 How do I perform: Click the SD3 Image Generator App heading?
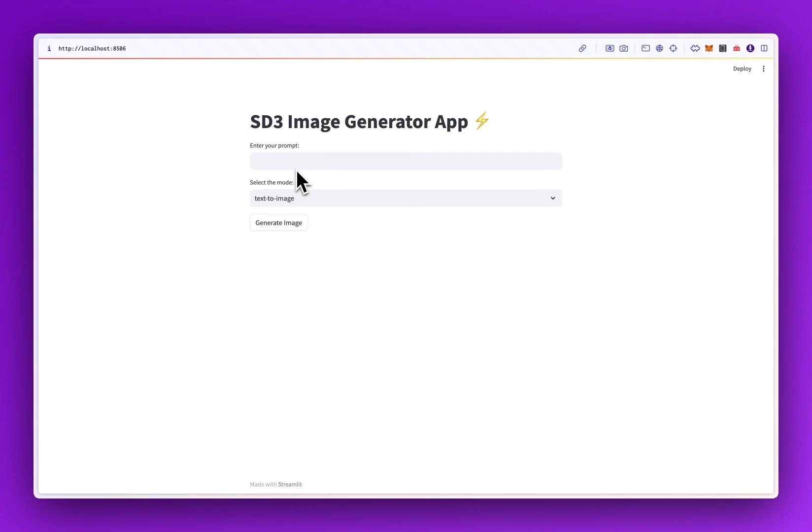click(x=359, y=122)
